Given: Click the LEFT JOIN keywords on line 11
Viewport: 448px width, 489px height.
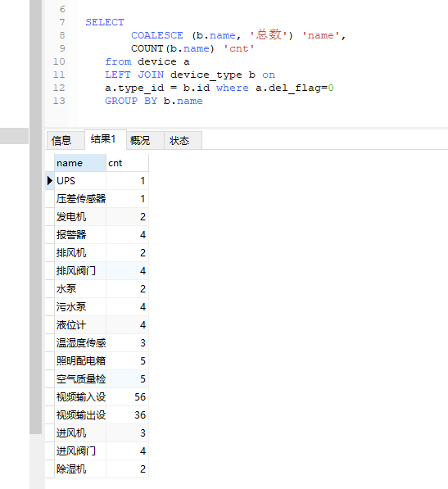Looking at the screenshot, I should [x=134, y=75].
